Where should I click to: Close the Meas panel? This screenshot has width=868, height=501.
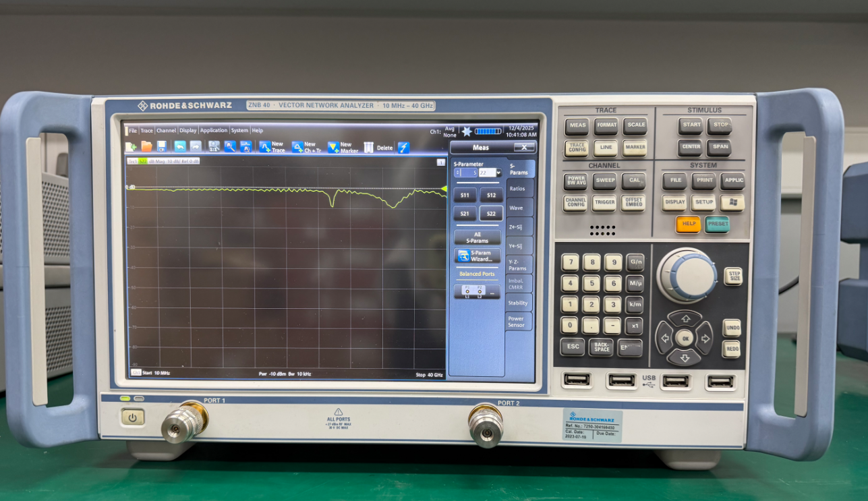pos(523,147)
